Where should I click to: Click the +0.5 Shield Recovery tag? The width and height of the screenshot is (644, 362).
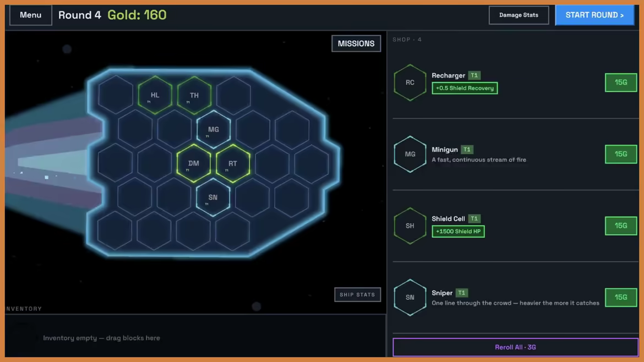[465, 88]
